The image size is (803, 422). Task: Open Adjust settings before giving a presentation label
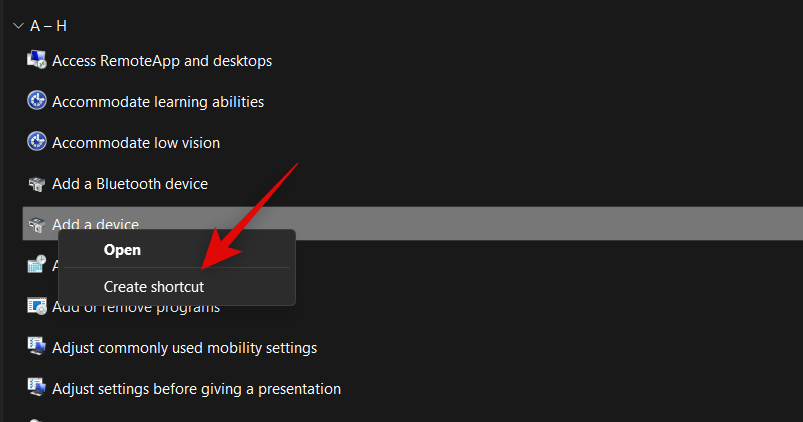click(196, 389)
